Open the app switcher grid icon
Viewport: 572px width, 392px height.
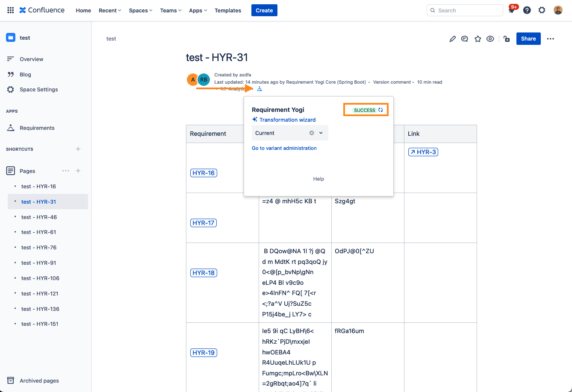11,10
